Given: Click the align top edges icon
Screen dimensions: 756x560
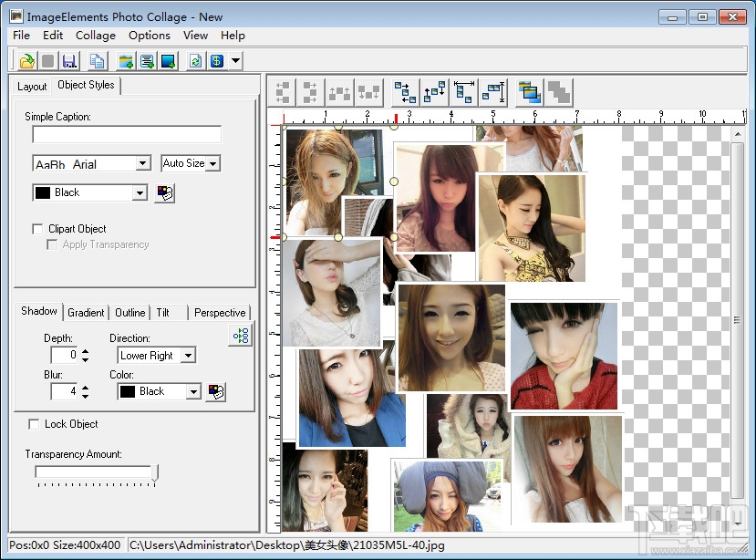Looking at the screenshot, I should click(x=339, y=92).
